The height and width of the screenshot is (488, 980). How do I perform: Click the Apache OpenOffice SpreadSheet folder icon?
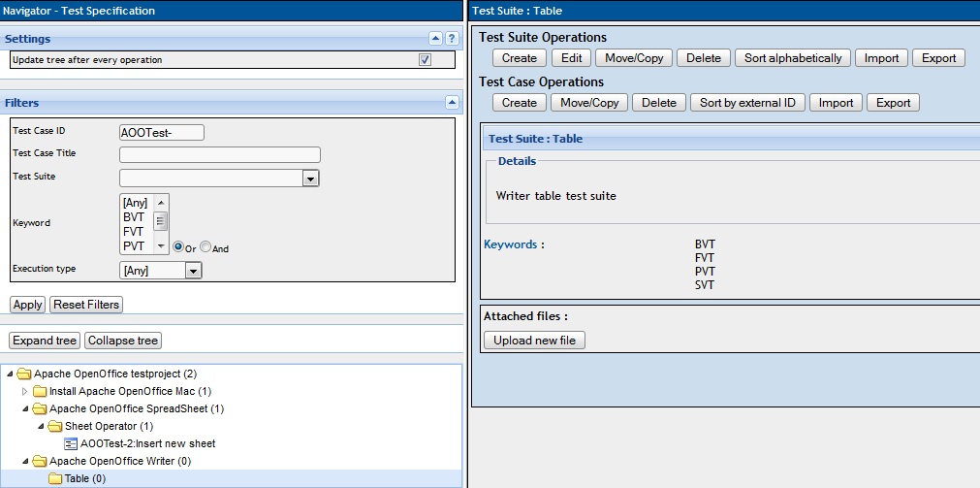(40, 409)
